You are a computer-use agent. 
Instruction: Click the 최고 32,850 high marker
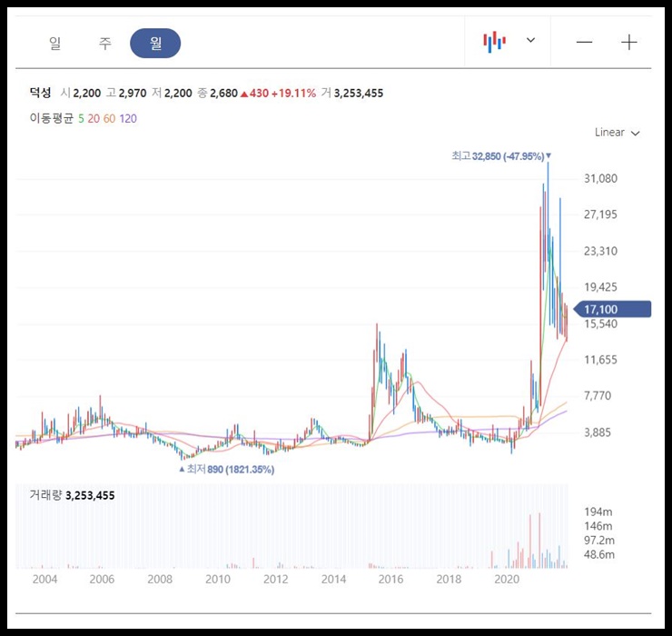[x=500, y=156]
